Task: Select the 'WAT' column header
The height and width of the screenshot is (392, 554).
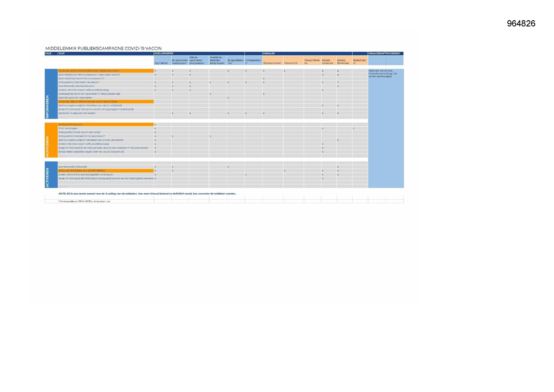Action: click(x=106, y=54)
